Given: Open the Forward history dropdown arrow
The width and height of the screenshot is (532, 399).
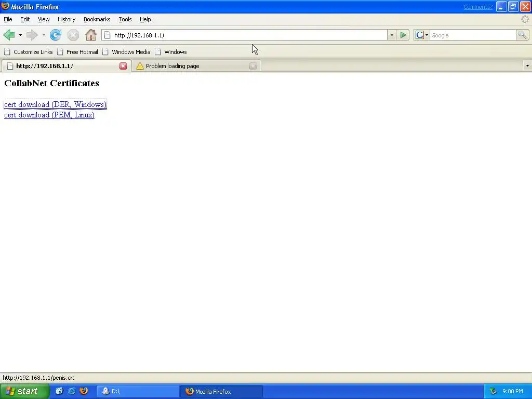Looking at the screenshot, I should click(44, 35).
